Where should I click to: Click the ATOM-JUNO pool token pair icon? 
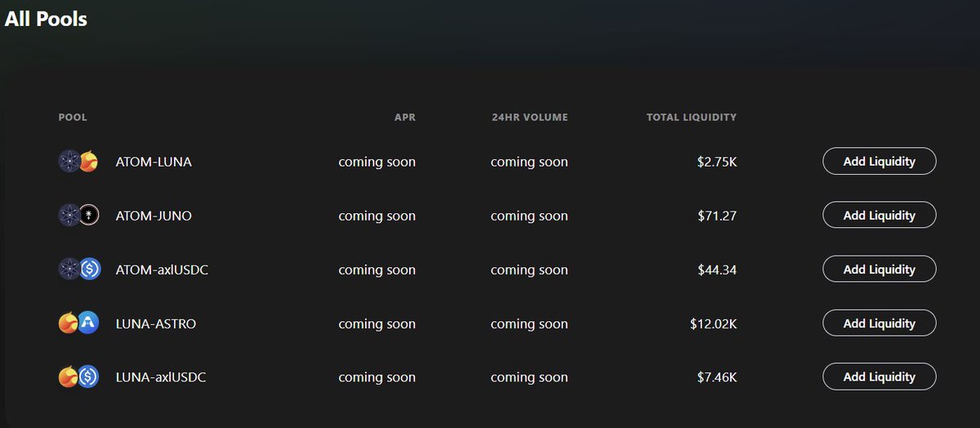78,216
